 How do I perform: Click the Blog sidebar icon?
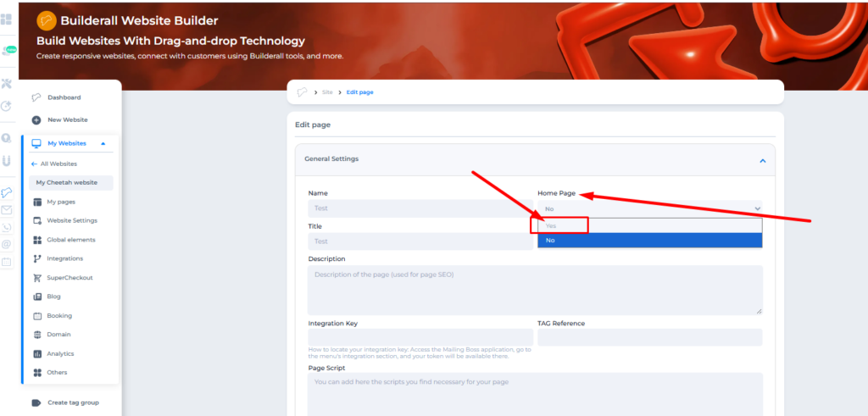click(37, 297)
